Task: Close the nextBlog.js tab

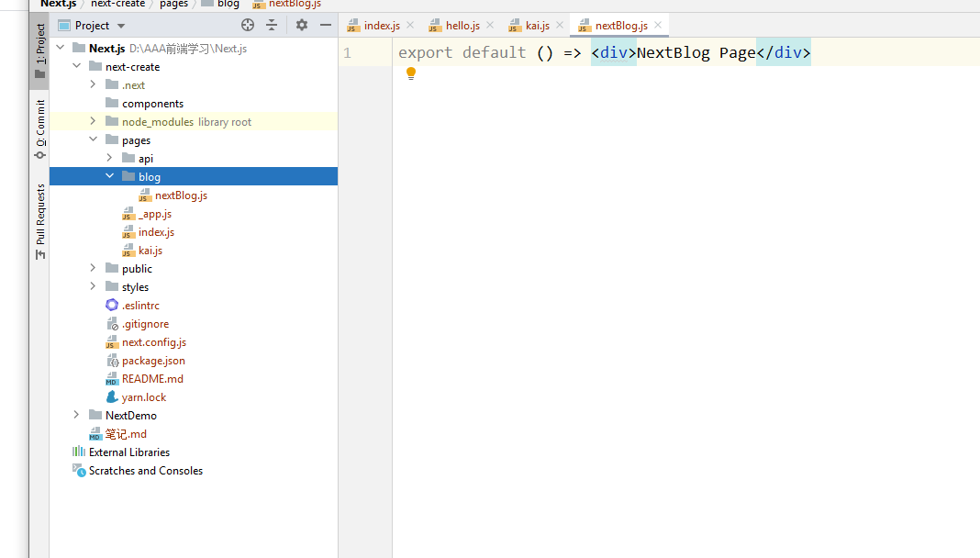Action: 658,25
